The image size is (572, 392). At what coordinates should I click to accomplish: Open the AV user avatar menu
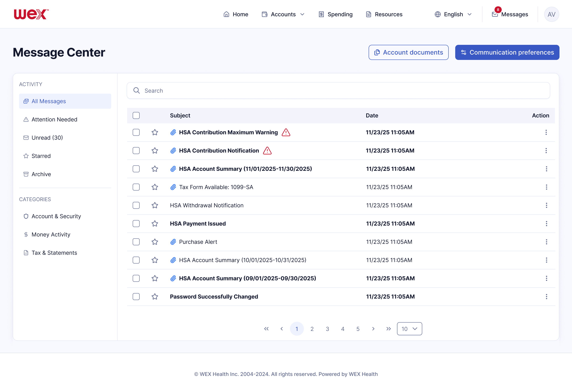(552, 14)
